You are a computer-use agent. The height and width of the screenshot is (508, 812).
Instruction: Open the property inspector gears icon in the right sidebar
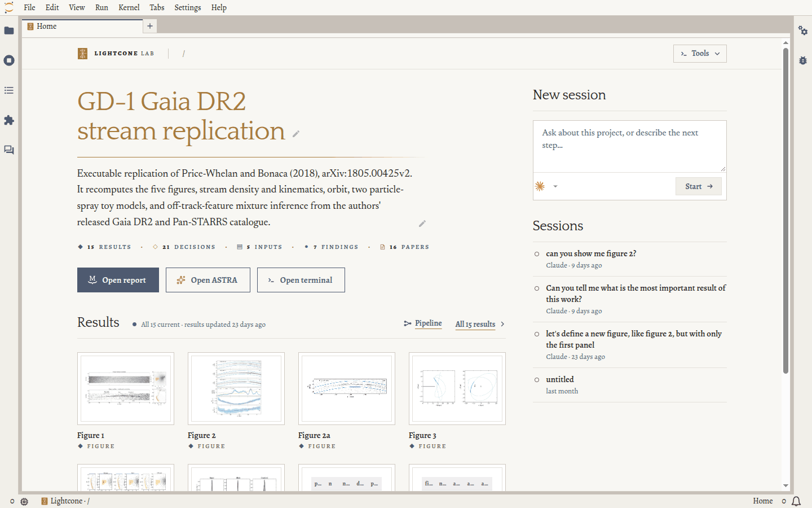click(x=803, y=30)
